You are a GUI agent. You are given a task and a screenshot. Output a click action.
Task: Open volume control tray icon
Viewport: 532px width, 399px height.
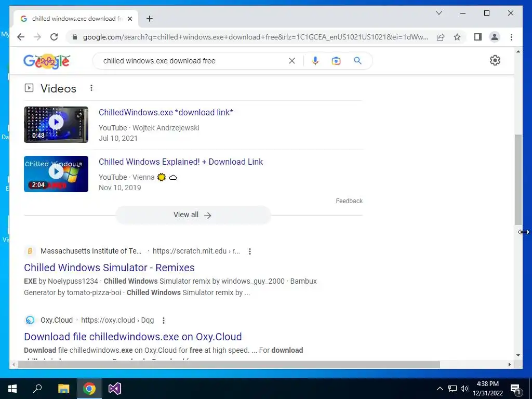pyautogui.click(x=464, y=389)
